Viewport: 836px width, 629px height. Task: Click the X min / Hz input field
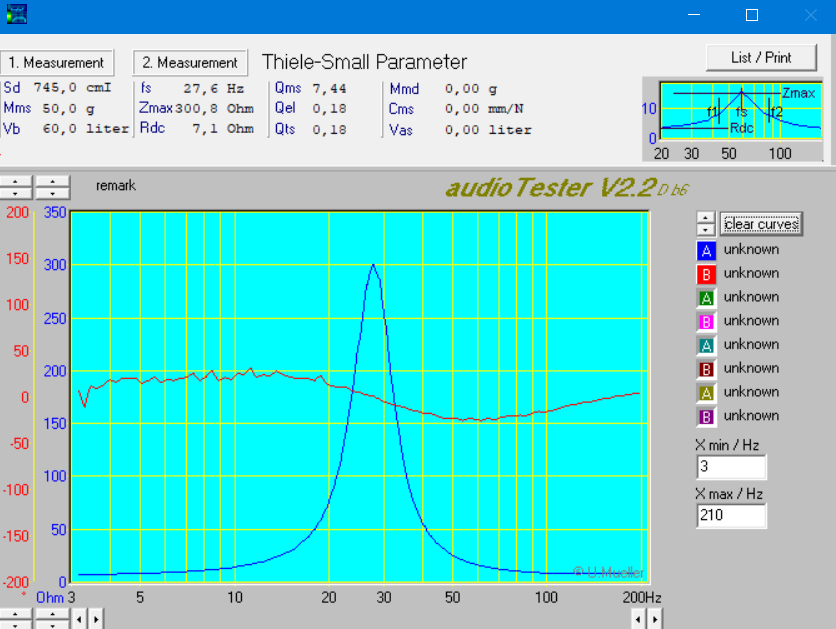click(x=731, y=467)
